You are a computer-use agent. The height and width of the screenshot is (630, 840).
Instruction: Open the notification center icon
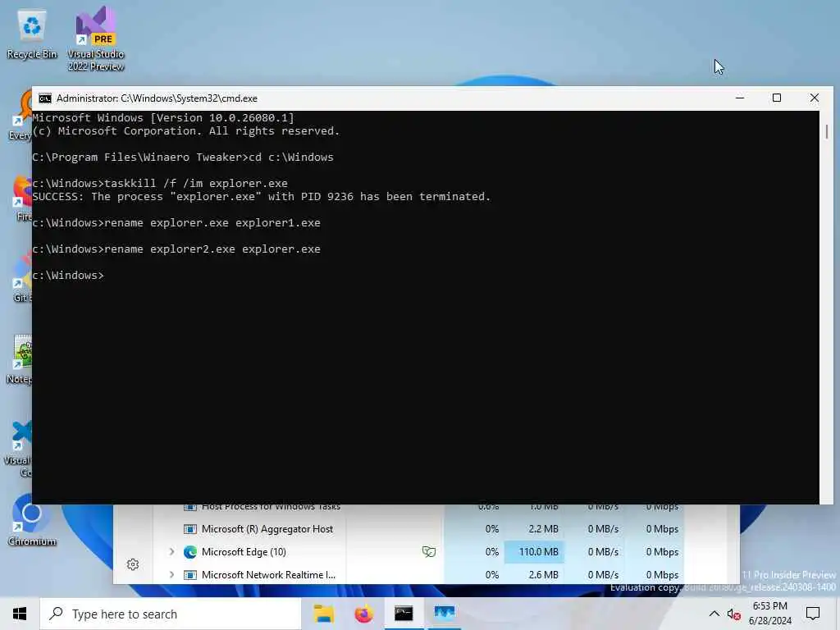tap(813, 614)
